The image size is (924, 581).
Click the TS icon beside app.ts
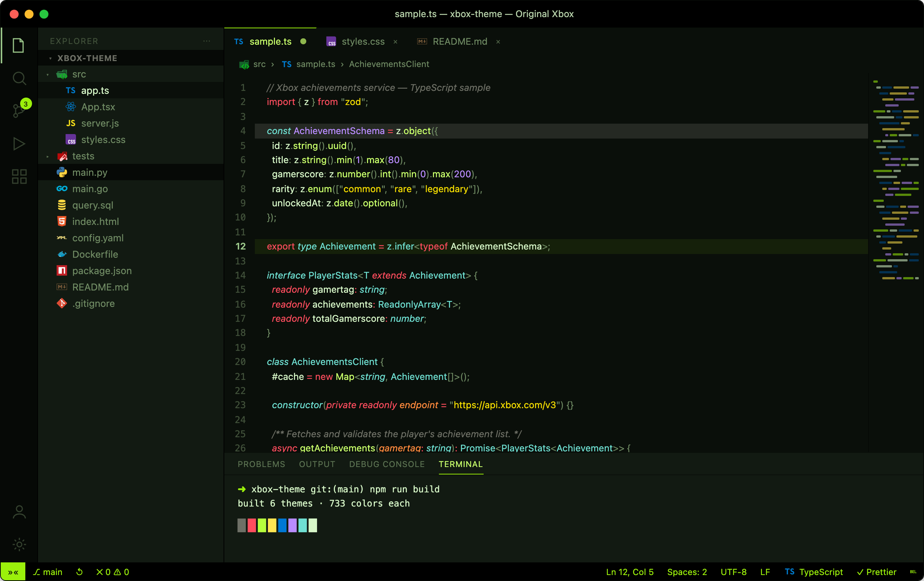[71, 91]
